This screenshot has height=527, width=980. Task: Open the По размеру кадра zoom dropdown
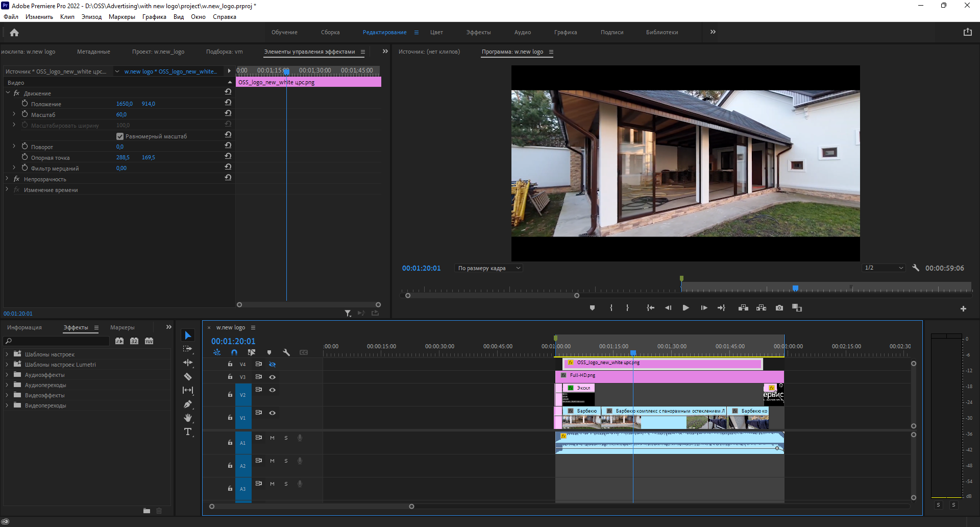[488, 268]
